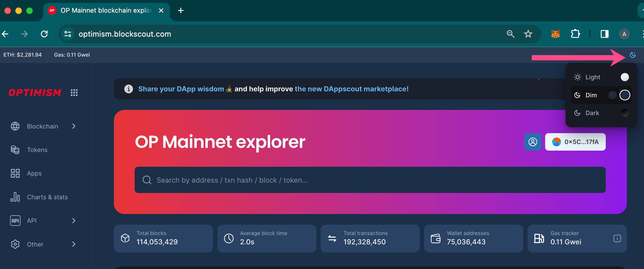Open the Gas tracker info icon
The height and width of the screenshot is (269, 644).
[x=617, y=238]
